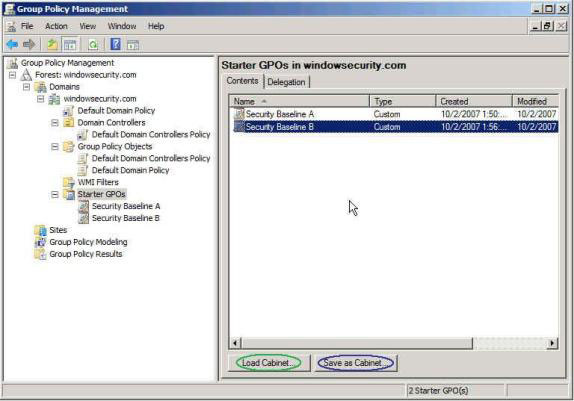Click the Refresh toolbar icon
This screenshot has width=574, height=401.
[x=93, y=45]
